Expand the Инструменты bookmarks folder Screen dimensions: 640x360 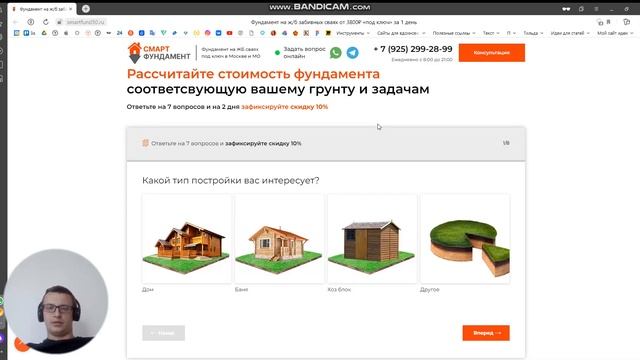point(353,33)
